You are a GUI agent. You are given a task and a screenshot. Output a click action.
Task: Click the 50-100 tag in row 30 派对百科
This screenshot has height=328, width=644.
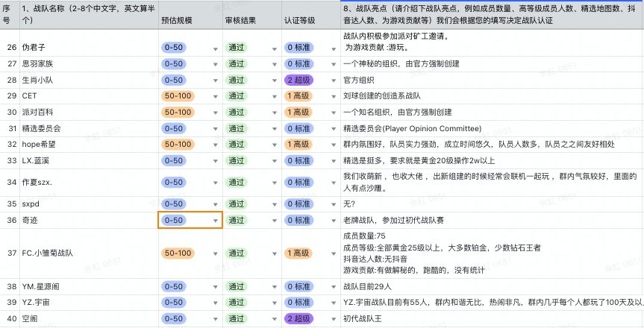178,112
